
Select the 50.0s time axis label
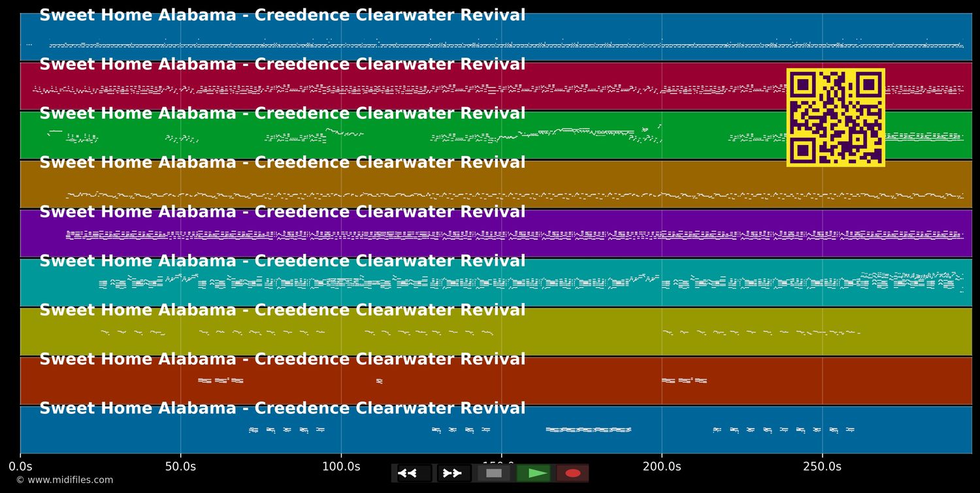[180, 466]
